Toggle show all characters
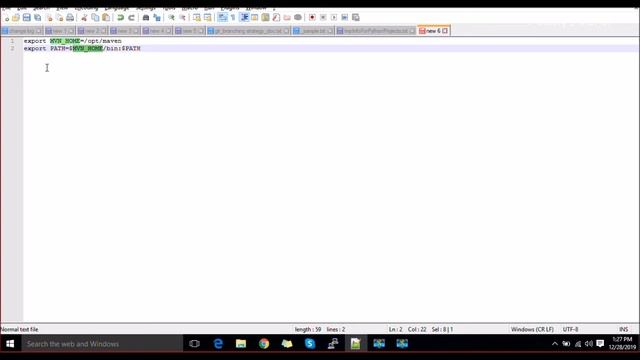 click(233, 18)
